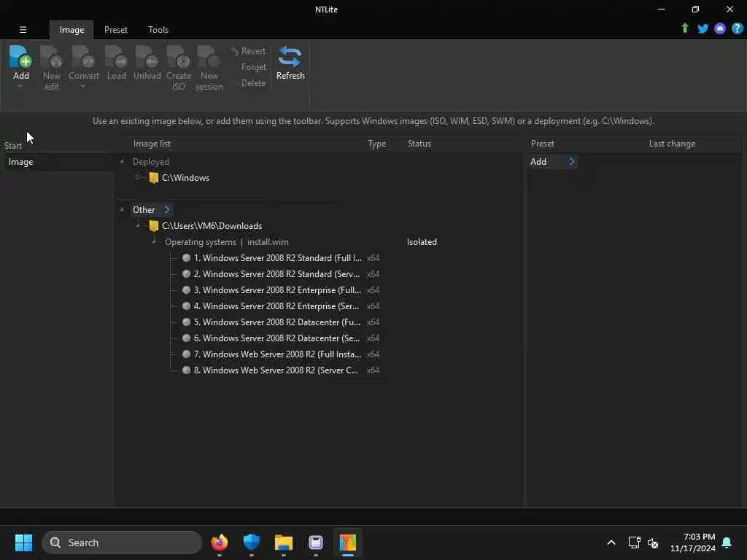Select Windows Server 2008 R2 Enterprise (Ser...) edition 4
The width and height of the screenshot is (747, 560).
point(276,306)
